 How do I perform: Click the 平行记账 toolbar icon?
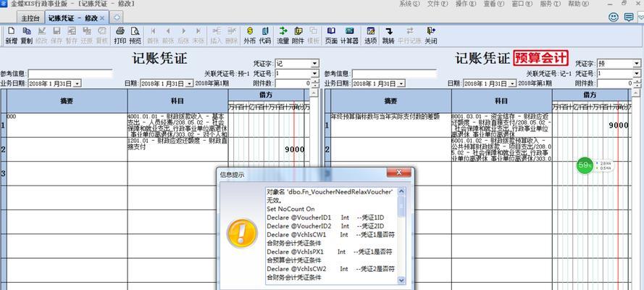[410, 36]
